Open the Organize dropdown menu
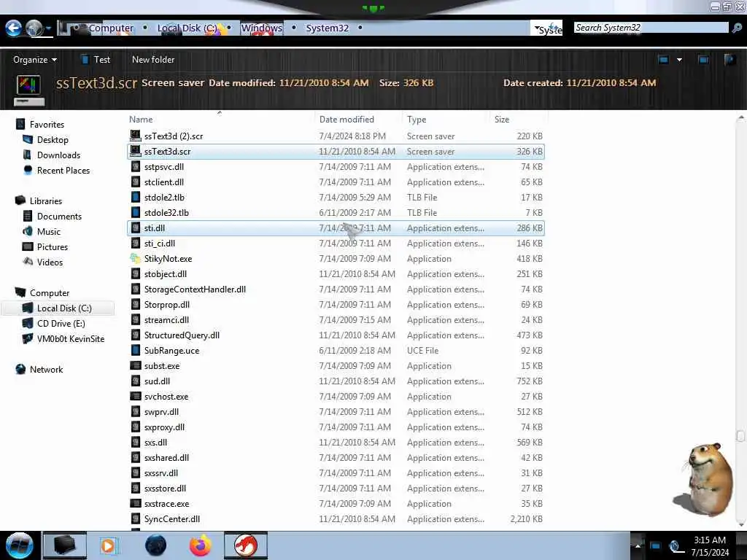Viewport: 747px width, 560px height. (x=35, y=60)
